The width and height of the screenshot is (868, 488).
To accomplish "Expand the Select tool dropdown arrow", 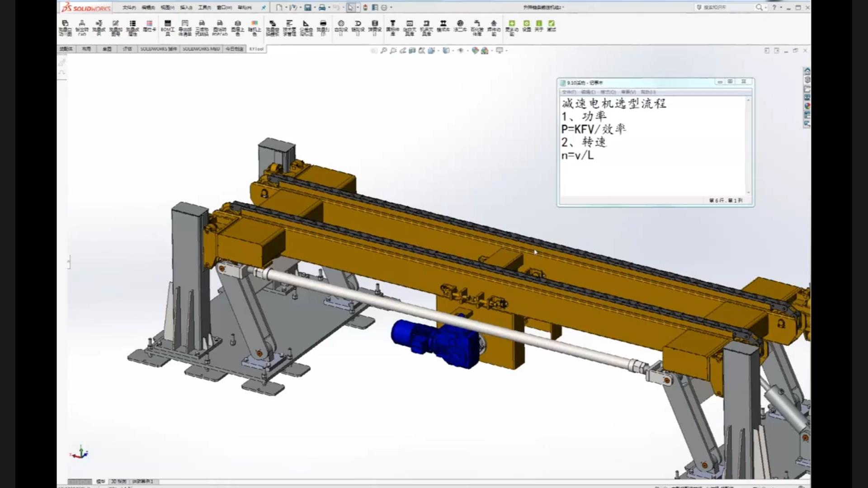I will tap(357, 8).
